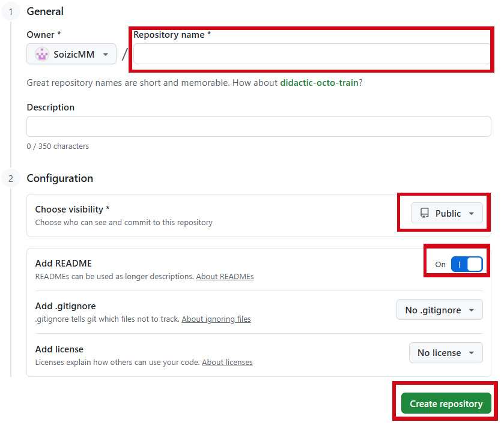Click the step 1 circle marker
The image size is (504, 431).
11,11
